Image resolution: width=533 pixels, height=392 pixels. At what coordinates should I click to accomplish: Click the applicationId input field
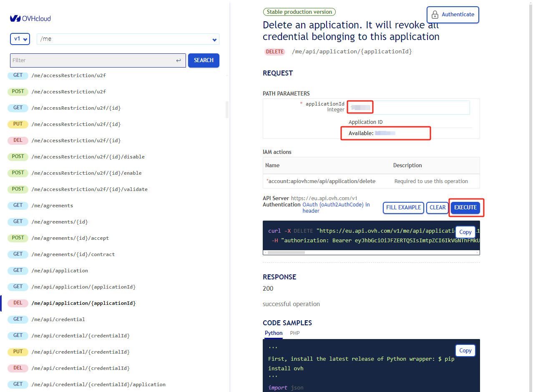[409, 108]
